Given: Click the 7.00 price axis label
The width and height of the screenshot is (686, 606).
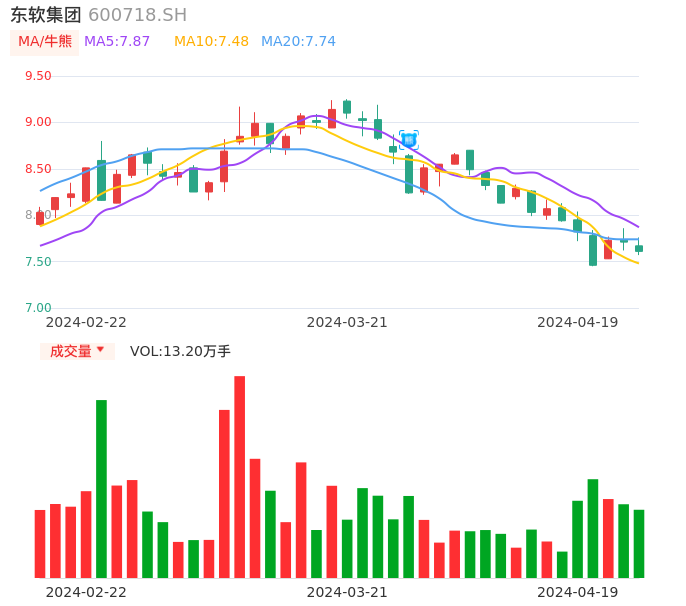Looking at the screenshot, I should 38,308.
